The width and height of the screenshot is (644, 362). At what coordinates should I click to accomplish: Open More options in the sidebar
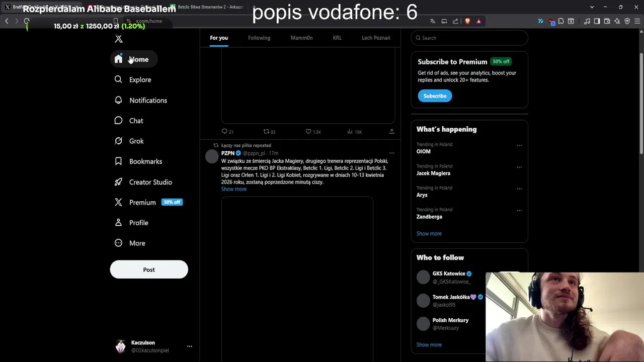130,243
